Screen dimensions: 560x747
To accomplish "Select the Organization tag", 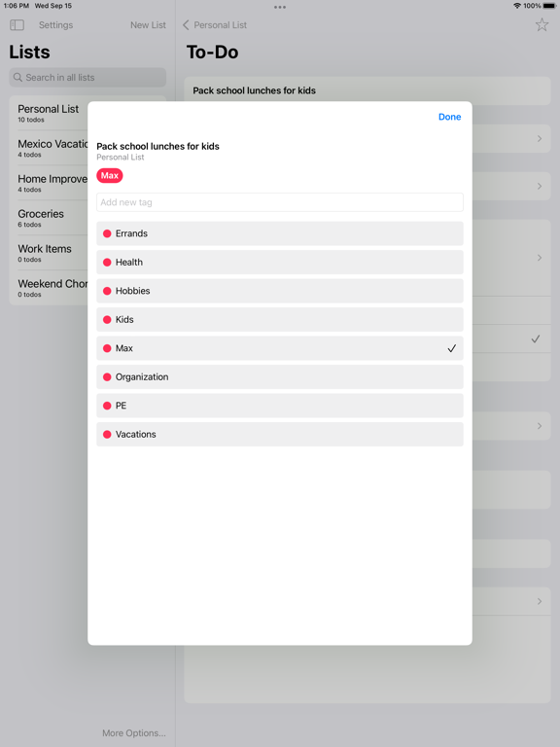I will (280, 376).
